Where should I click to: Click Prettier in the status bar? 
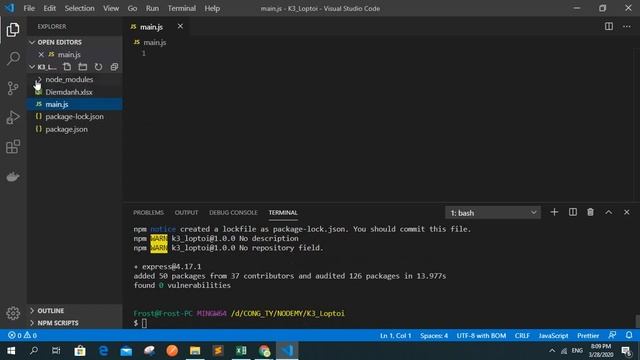coord(588,336)
